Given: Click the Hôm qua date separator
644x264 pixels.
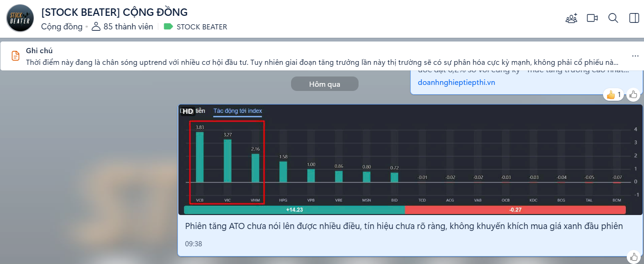Looking at the screenshot, I should tap(325, 84).
